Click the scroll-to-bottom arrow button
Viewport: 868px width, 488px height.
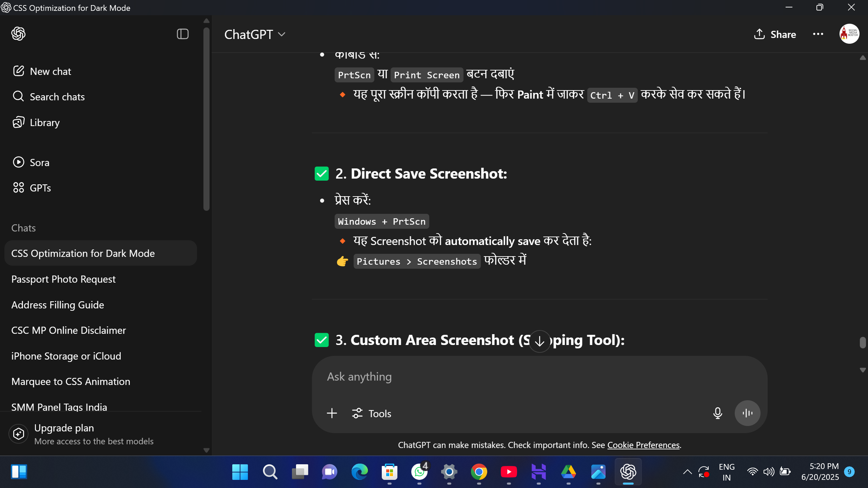[x=539, y=342]
